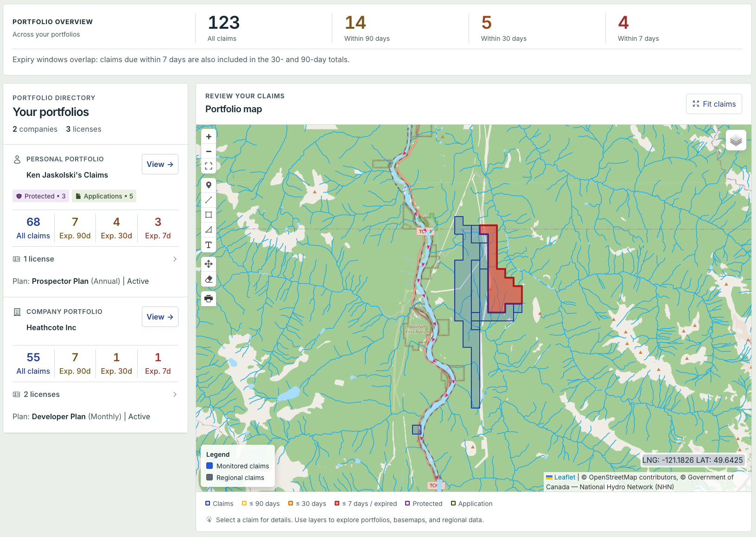Activate the eraser tool on map
The image size is (756, 537).
point(209,279)
